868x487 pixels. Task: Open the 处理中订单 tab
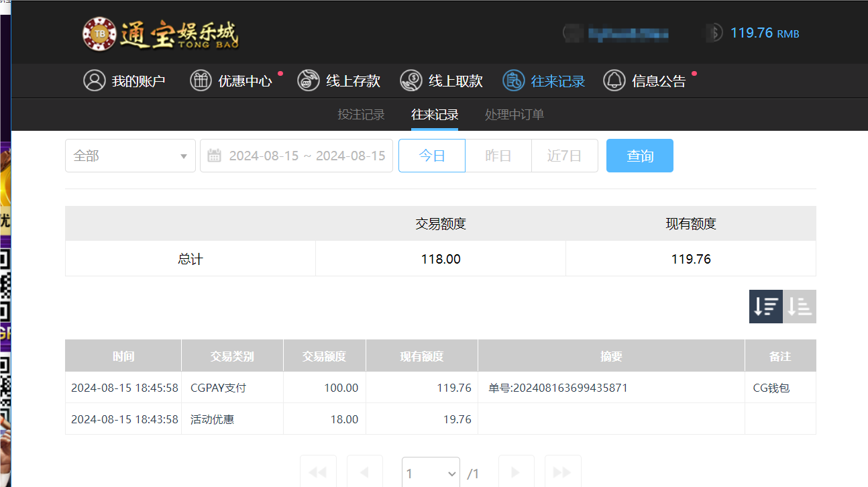coord(514,114)
